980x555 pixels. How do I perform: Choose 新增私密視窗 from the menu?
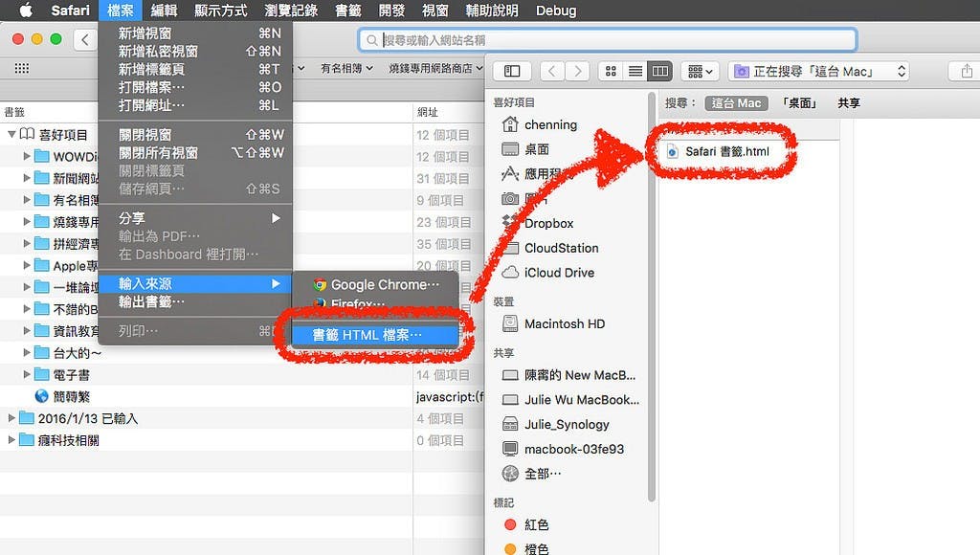(x=195, y=52)
